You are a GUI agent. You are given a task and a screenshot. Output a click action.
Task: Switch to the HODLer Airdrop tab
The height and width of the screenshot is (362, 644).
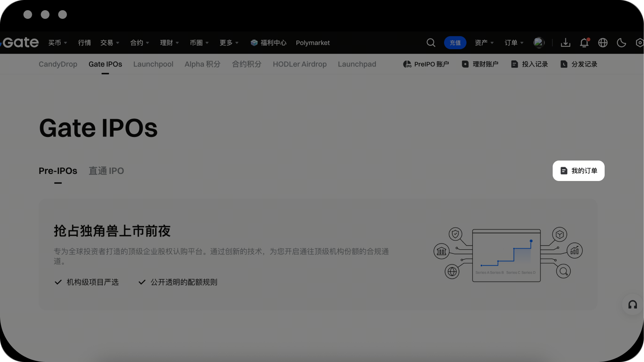coord(300,64)
